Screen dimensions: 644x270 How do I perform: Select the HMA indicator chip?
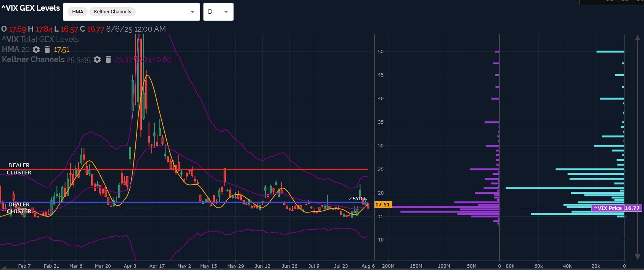pos(78,12)
